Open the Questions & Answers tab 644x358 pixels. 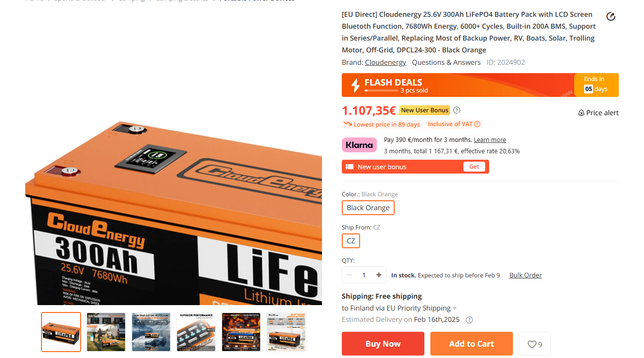(446, 62)
